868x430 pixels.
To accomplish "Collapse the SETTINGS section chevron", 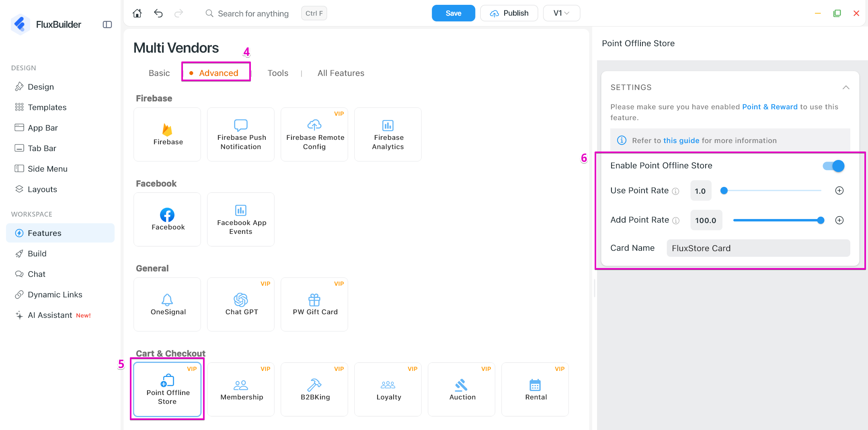I will 846,88.
